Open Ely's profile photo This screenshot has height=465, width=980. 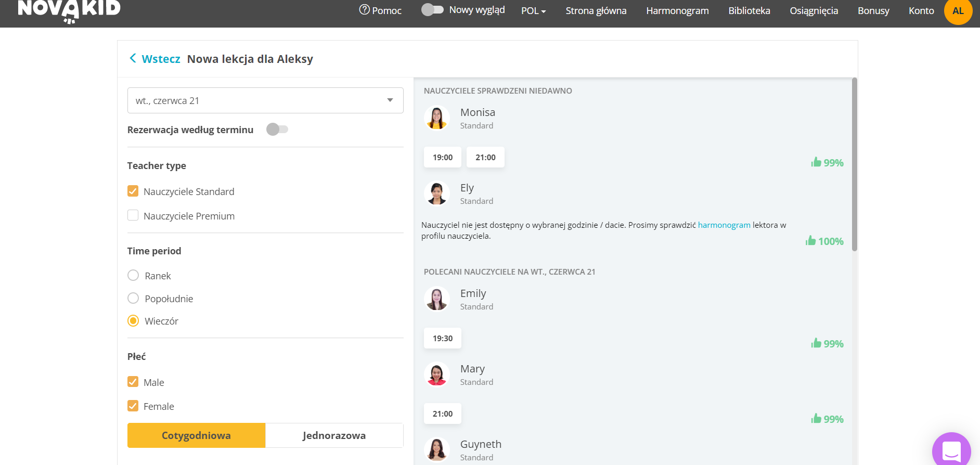[x=437, y=193]
